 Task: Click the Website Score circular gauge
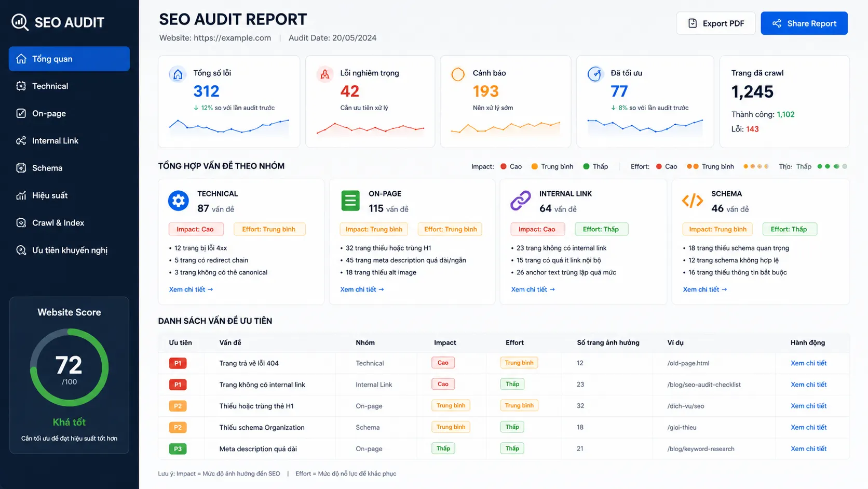pyautogui.click(x=69, y=367)
